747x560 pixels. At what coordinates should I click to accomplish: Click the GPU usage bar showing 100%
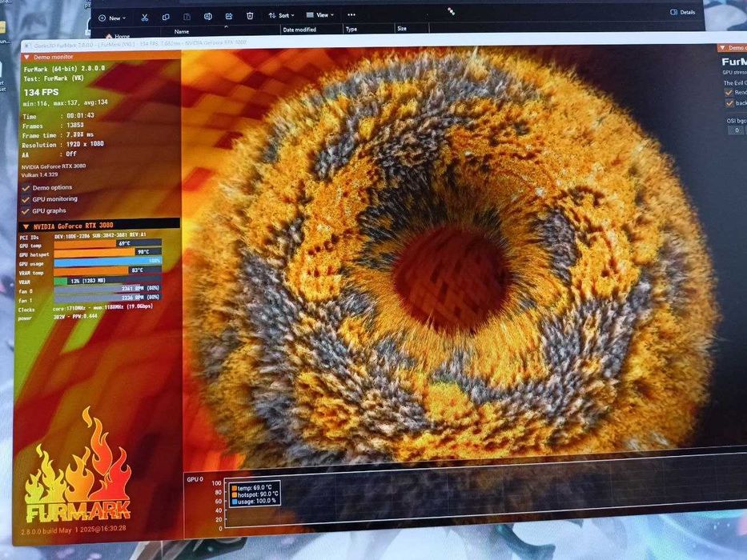(x=107, y=261)
